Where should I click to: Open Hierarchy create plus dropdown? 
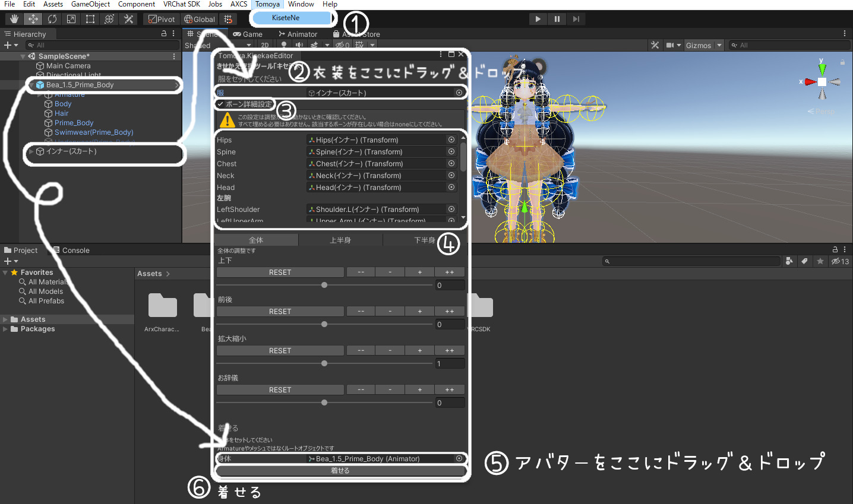[11, 45]
